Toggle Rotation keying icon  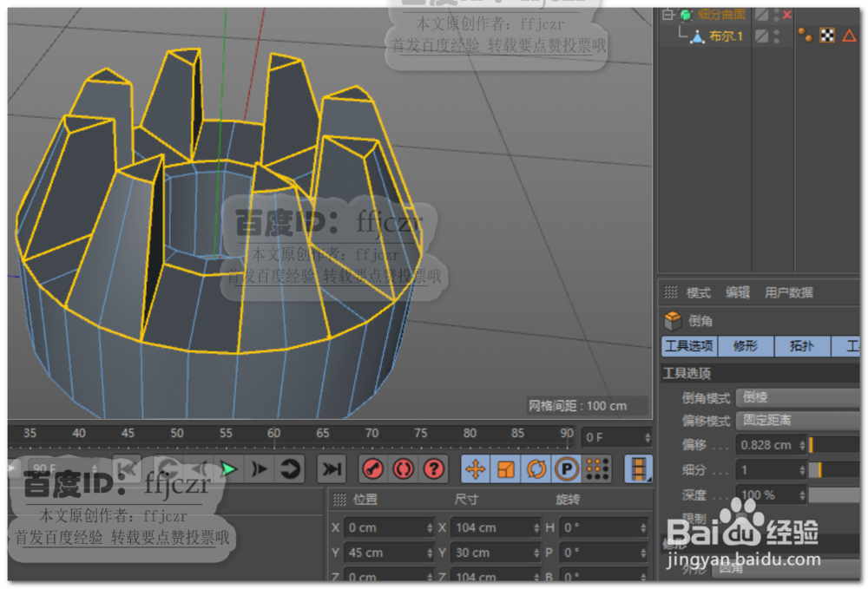536,469
